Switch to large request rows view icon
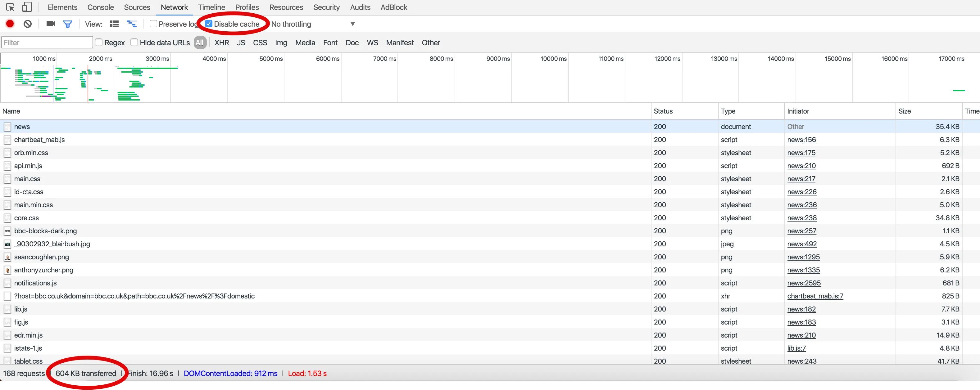Viewport: 980px width, 390px height. pyautogui.click(x=114, y=24)
